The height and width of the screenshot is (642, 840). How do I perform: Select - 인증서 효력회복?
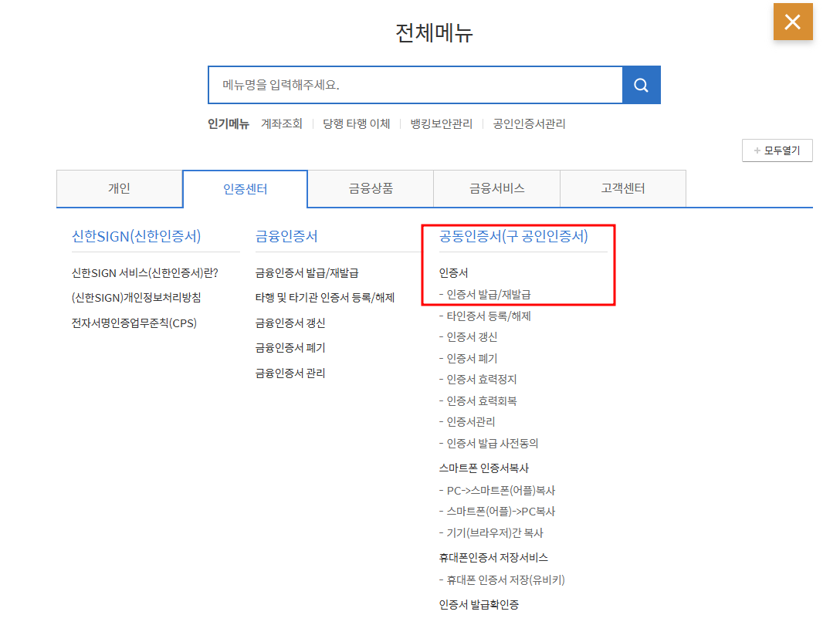pos(478,400)
